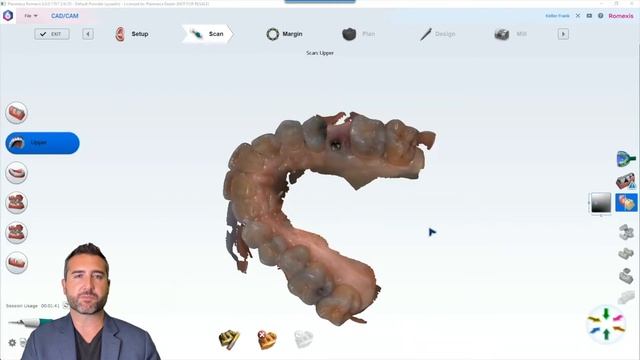
Task: Click the second grey model icon on right
Action: tap(626, 253)
